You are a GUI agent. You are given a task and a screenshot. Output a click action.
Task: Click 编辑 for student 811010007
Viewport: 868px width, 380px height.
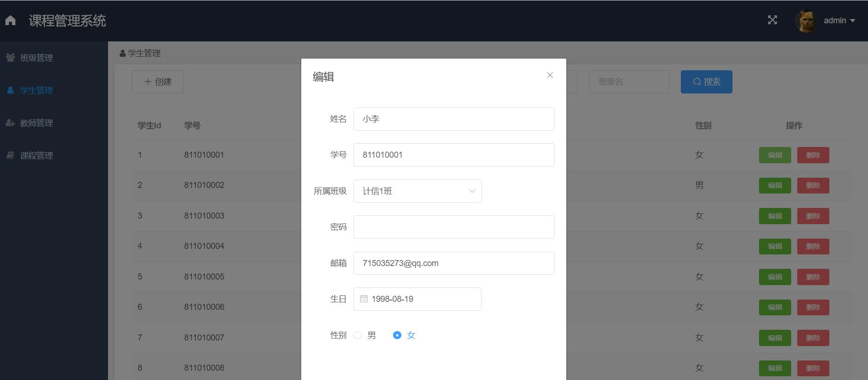coord(775,338)
